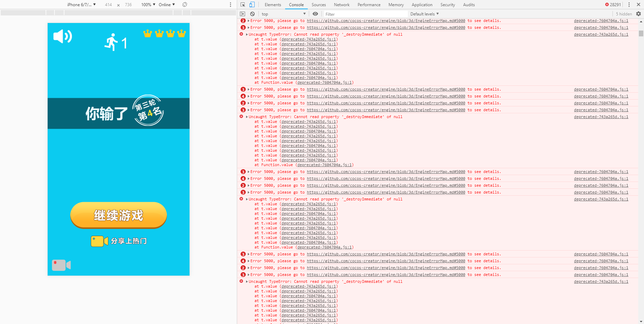
Task: Click the console Filter input field
Action: coord(366,14)
